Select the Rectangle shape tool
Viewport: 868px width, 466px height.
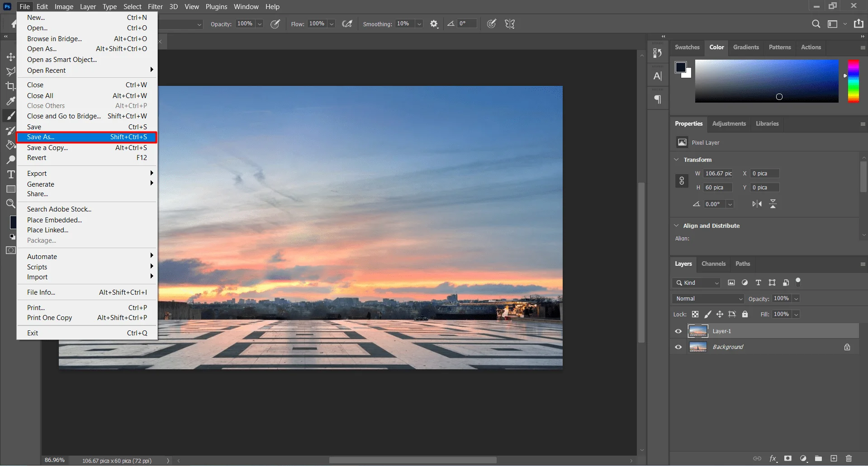[10, 189]
